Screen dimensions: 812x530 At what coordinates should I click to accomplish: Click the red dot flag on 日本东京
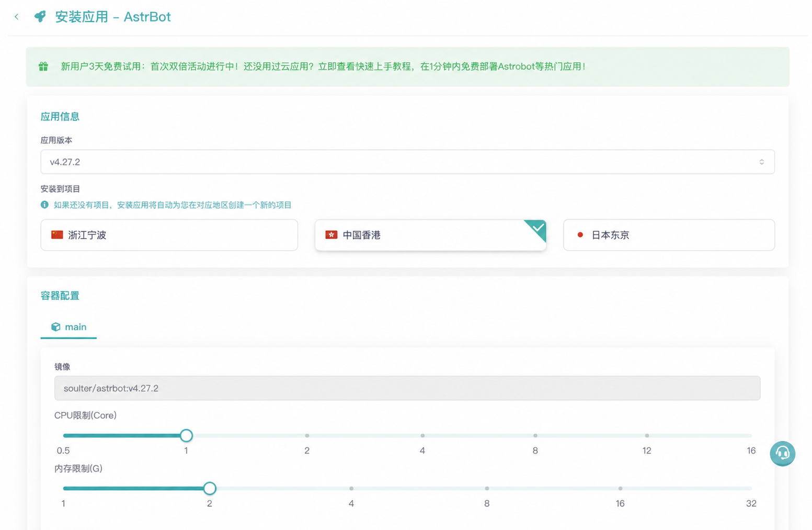tap(580, 235)
